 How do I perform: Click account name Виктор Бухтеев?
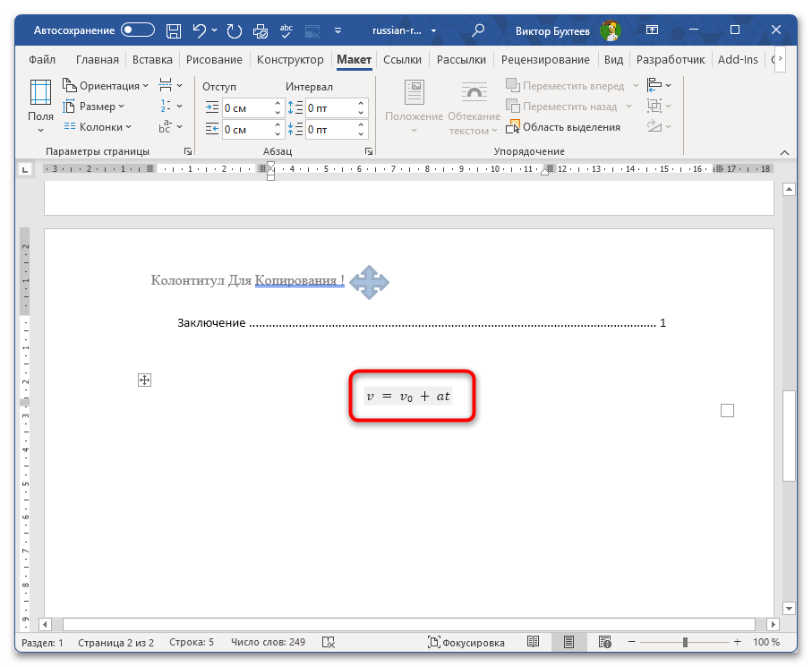tap(552, 31)
